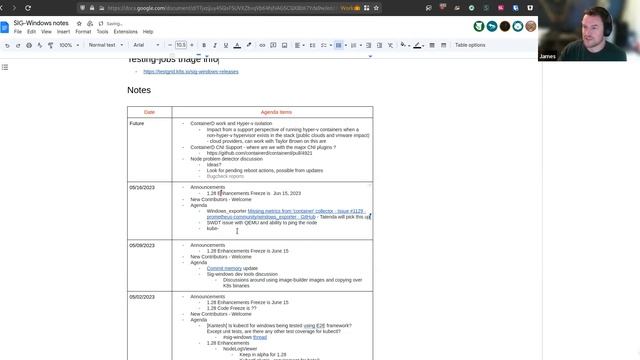The width and height of the screenshot is (640, 360).
Task: Click the Insert link icon
Action: pyautogui.click(x=262, y=45)
